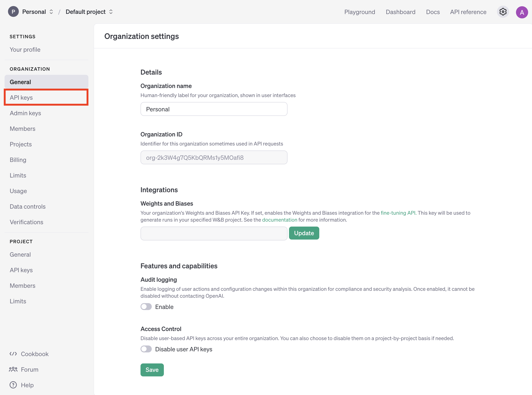
Task: Open the fine-tuning API link
Action: pyautogui.click(x=398, y=213)
